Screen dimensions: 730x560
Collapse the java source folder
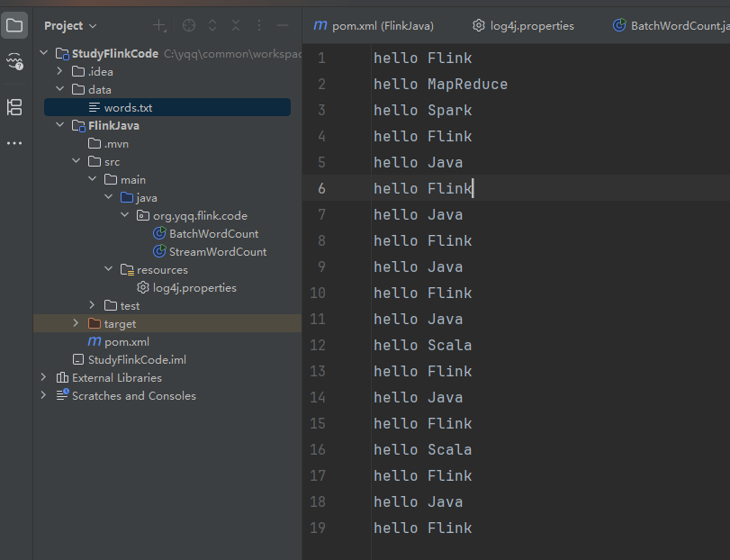(109, 197)
